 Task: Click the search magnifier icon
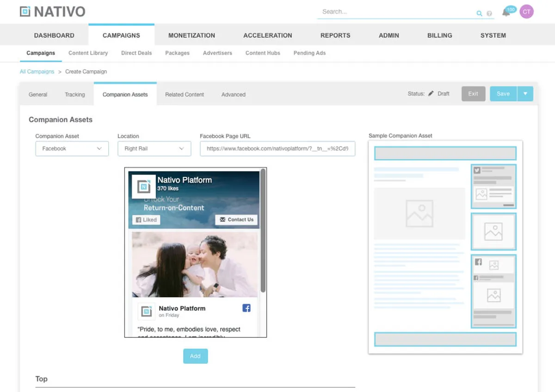click(x=480, y=13)
